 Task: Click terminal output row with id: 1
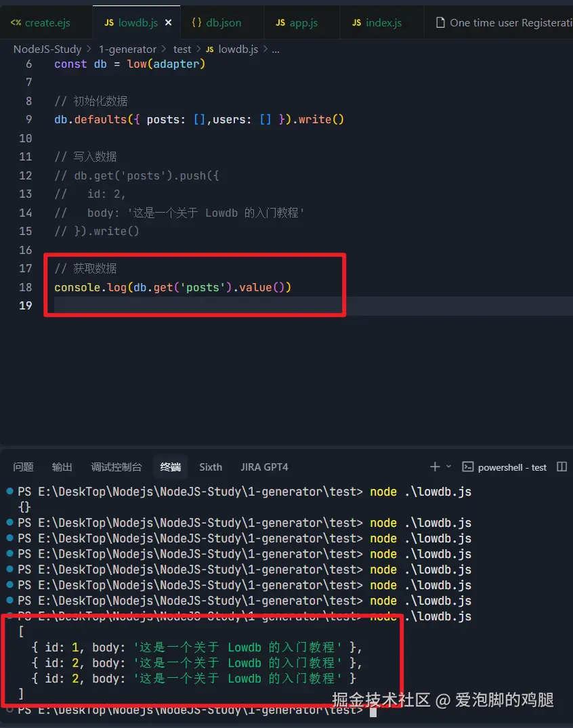pyautogui.click(x=196, y=647)
